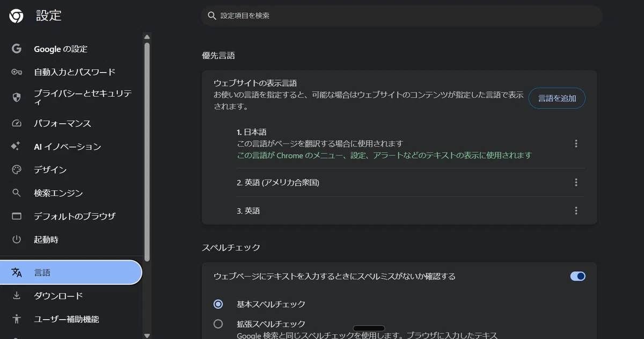
Task: Click the search magnifier icon in search bar
Action: [x=212, y=16]
